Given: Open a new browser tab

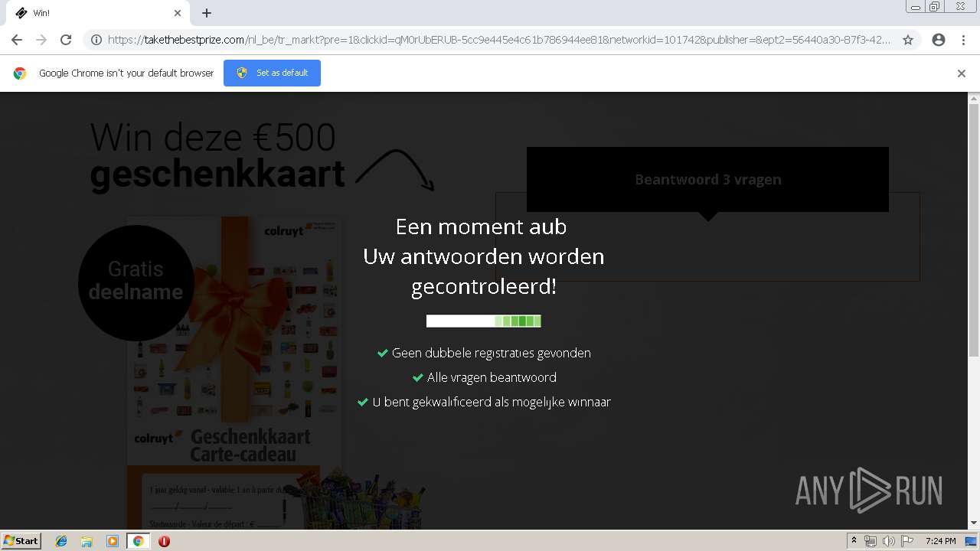Looking at the screenshot, I should (207, 13).
